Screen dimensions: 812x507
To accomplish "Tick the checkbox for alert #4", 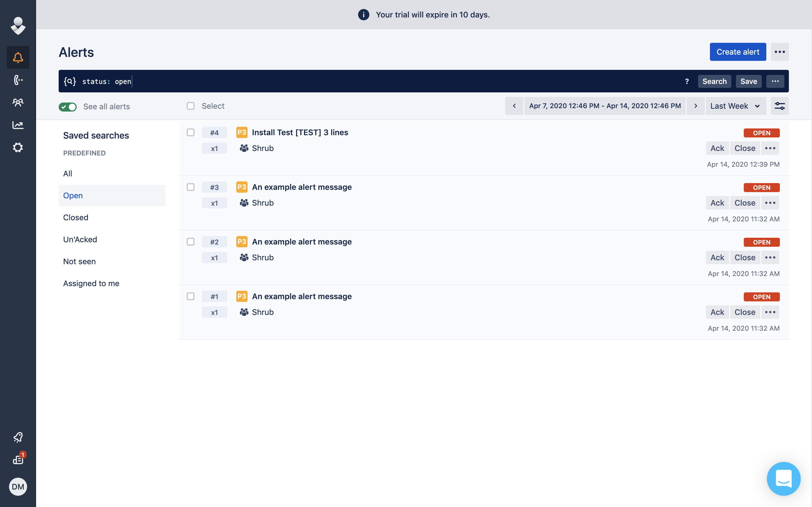I will [x=191, y=132].
